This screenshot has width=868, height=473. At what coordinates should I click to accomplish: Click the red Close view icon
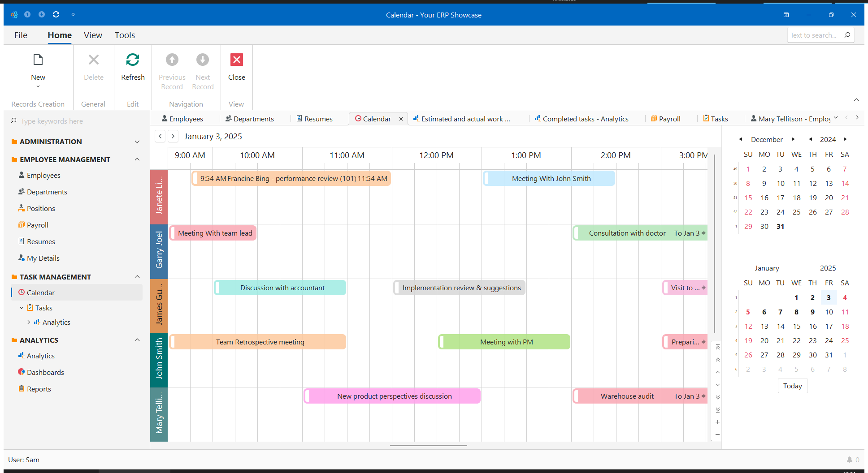click(x=236, y=60)
